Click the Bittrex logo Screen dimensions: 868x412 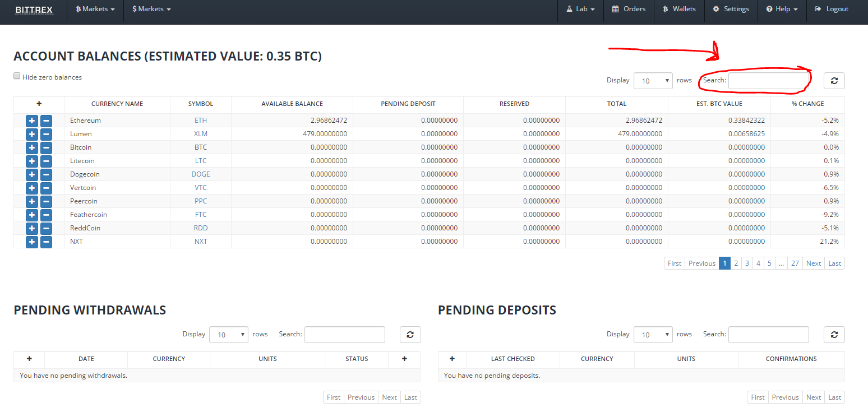tap(34, 9)
